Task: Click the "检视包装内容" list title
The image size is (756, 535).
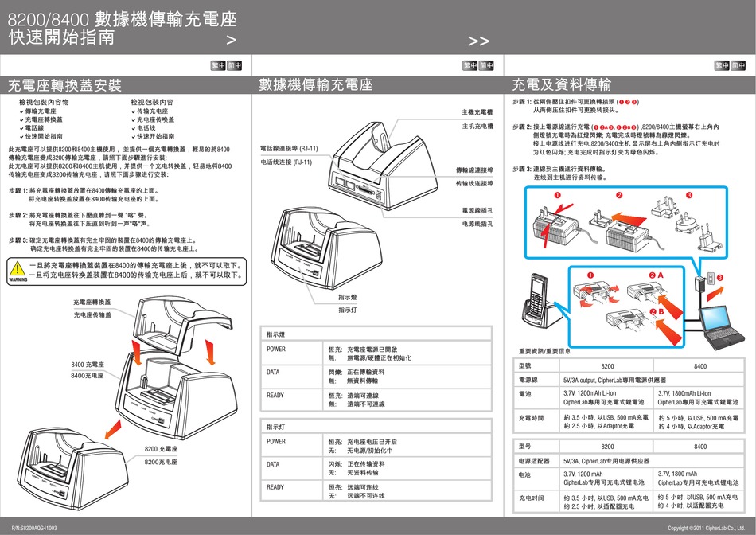Action: coord(152,102)
